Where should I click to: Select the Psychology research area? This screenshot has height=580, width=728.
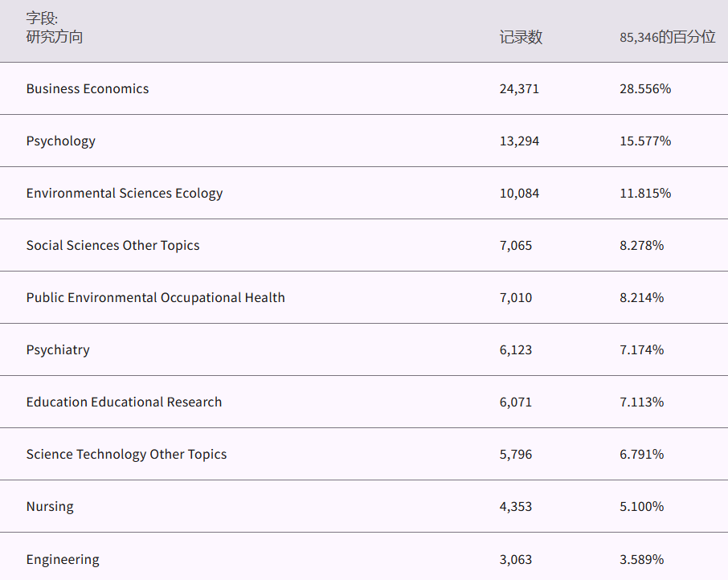(x=60, y=141)
